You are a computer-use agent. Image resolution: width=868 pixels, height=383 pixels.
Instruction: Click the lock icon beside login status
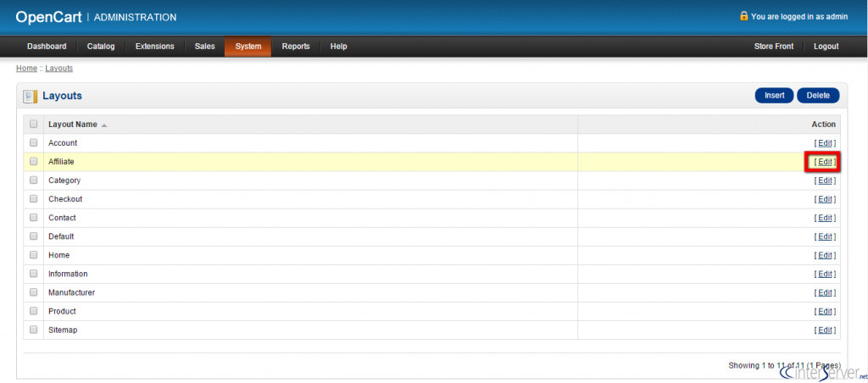click(x=744, y=16)
